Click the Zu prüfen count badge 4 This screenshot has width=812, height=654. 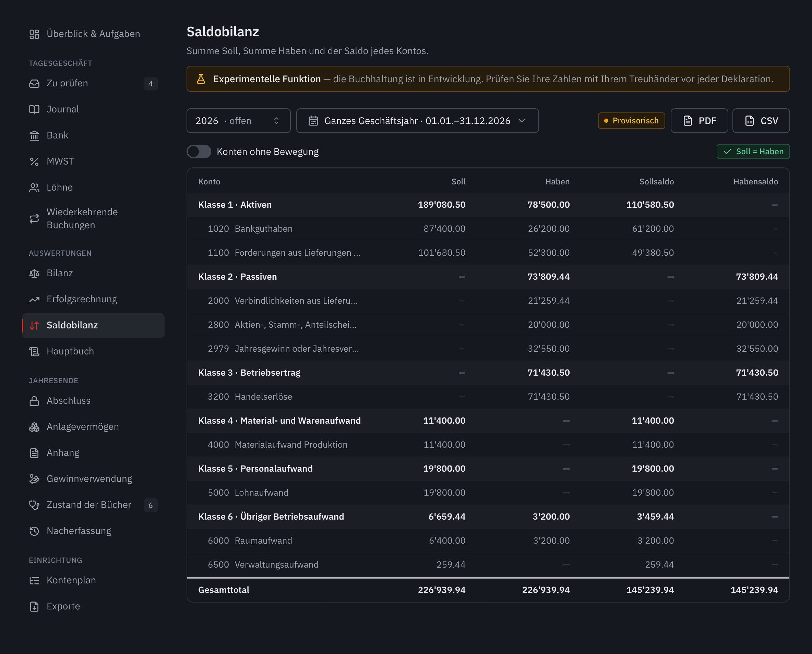[151, 84]
